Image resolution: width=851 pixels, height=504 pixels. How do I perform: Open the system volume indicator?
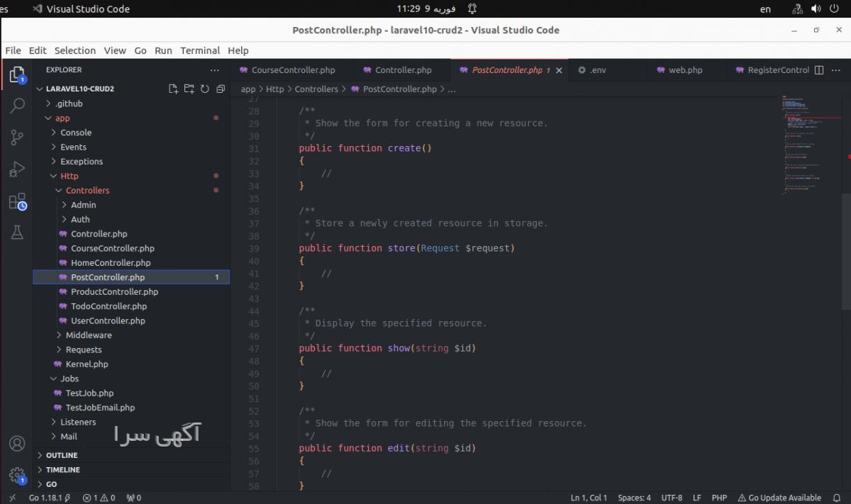[816, 9]
